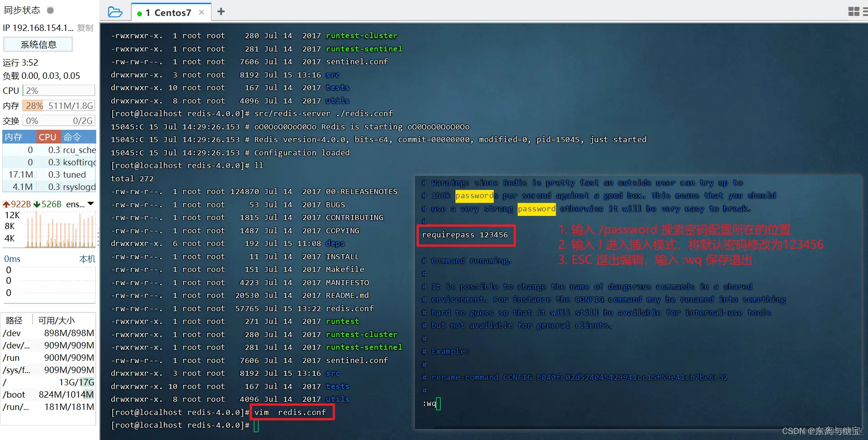Click the 本机 latency label
Screen dimensions: 868x440
click(x=88, y=259)
